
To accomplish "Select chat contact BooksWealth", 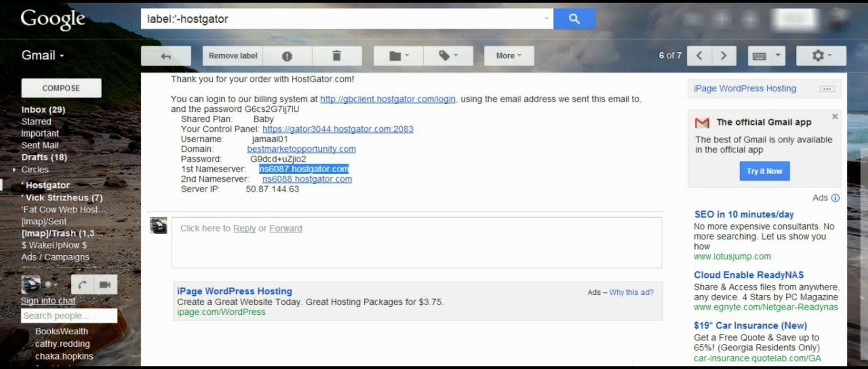I will (61, 331).
